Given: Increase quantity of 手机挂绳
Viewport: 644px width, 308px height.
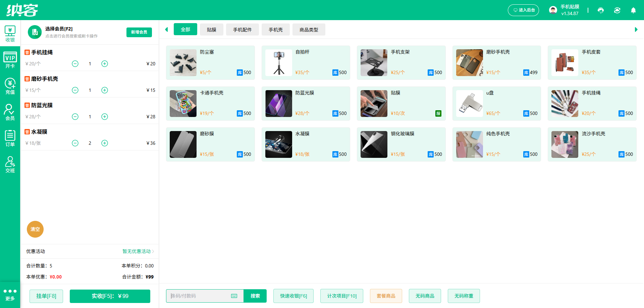Looking at the screenshot, I should point(105,64).
